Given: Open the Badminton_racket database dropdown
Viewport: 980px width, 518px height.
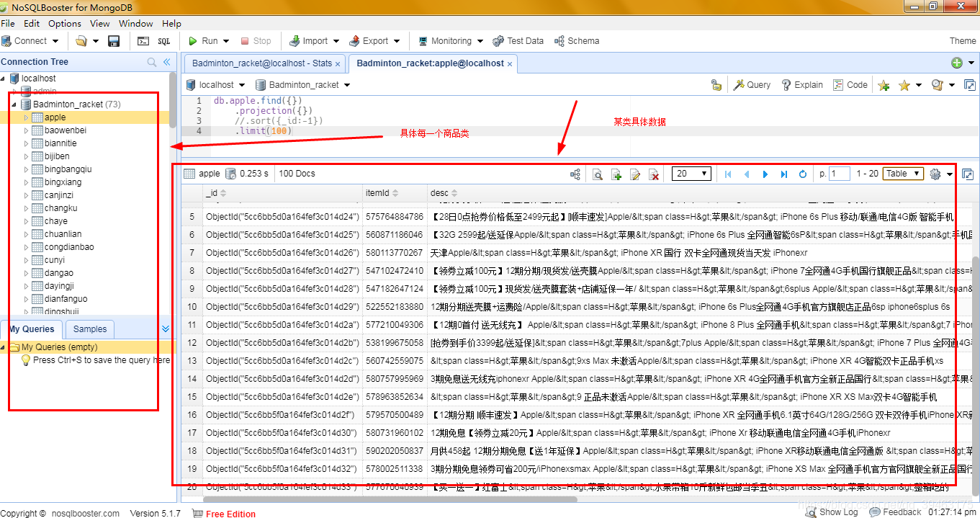Looking at the screenshot, I should coord(346,85).
